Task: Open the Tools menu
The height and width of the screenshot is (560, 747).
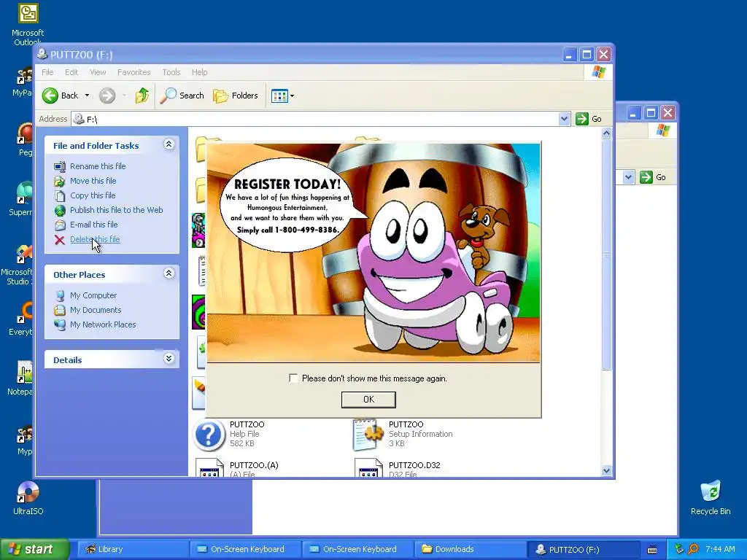Action: 171,72
